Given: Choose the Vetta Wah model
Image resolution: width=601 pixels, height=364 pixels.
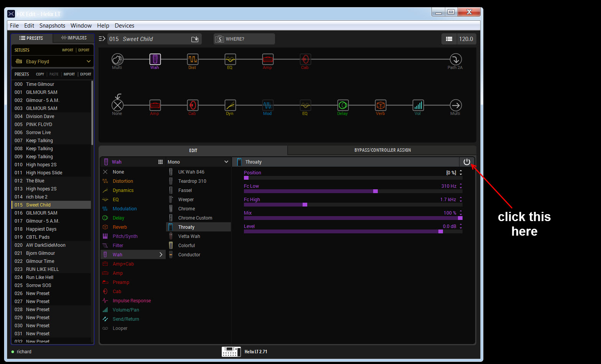Looking at the screenshot, I should point(198,236).
